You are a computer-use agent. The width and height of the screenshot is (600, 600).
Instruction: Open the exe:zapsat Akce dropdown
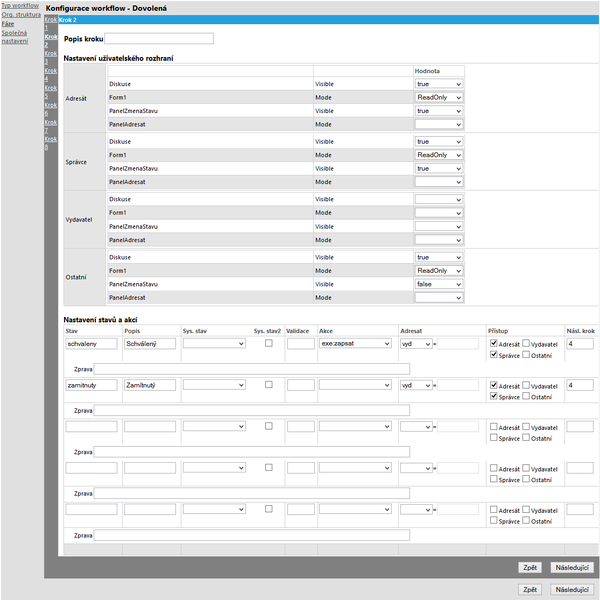pyautogui.click(x=355, y=344)
